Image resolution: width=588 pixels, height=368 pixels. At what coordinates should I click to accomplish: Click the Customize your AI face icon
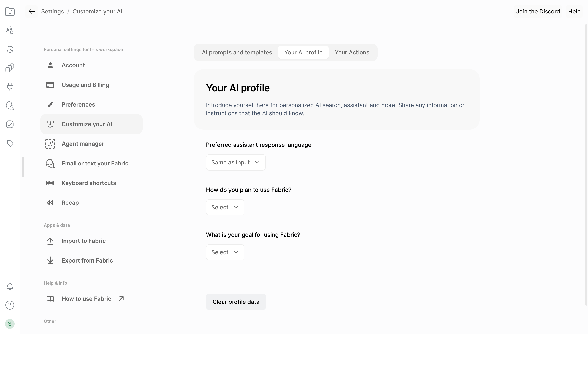tap(50, 124)
